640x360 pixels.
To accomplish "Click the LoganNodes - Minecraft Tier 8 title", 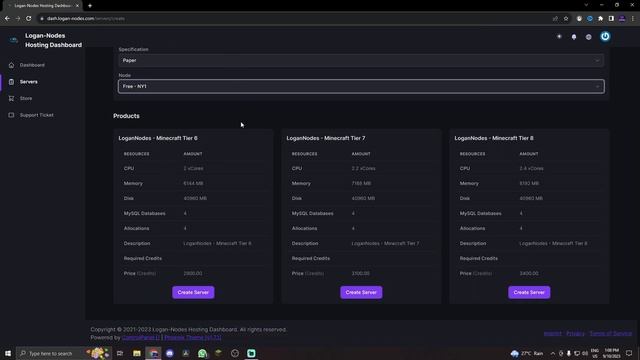I will point(494,138).
